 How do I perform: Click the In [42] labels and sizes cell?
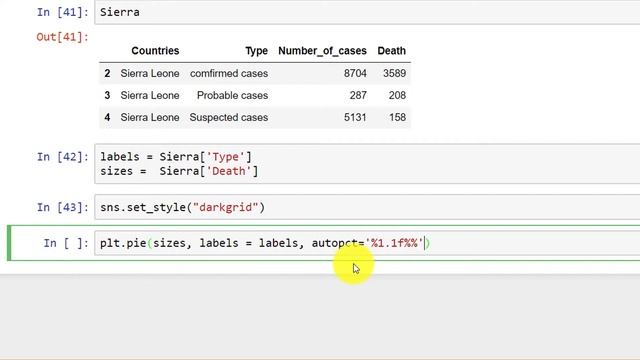(367, 164)
